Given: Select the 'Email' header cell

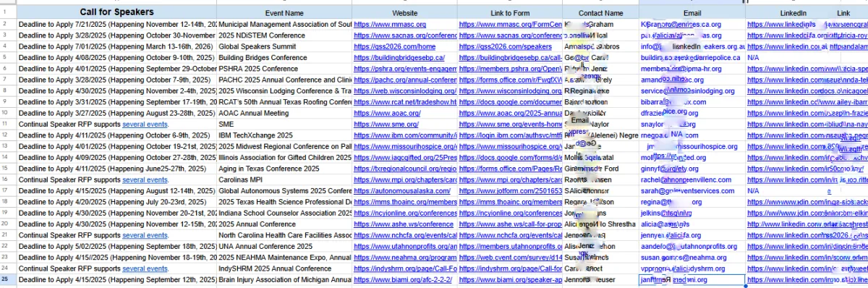Looking at the screenshot, I should (692, 12).
